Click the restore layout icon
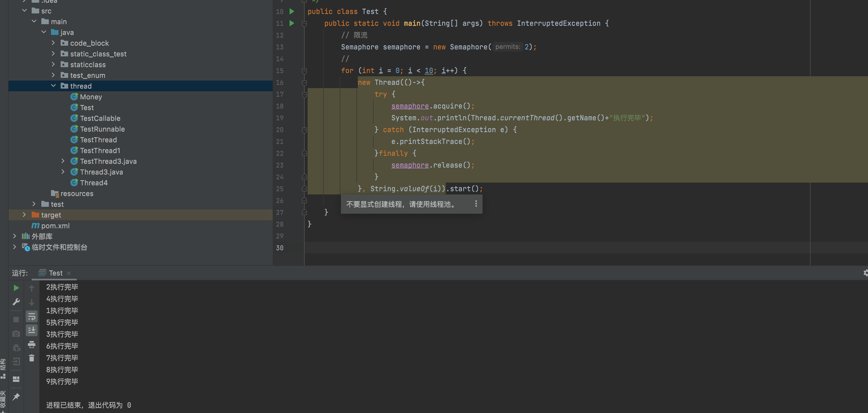 [16, 379]
